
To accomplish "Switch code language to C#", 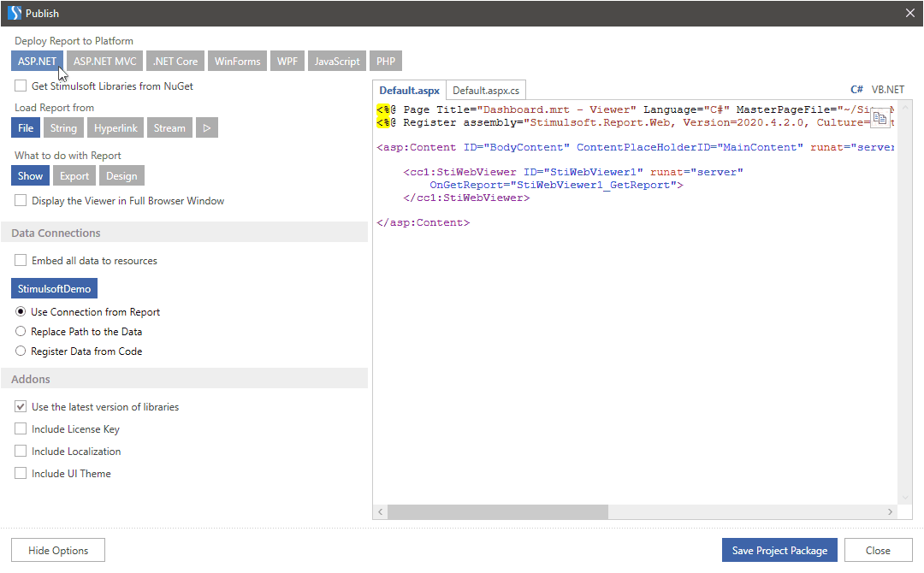I will [856, 90].
